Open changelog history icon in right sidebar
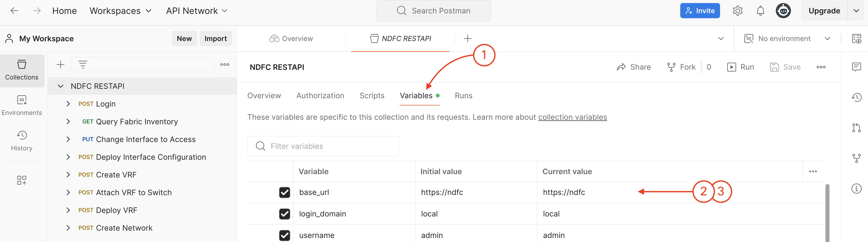The image size is (868, 242). click(856, 98)
